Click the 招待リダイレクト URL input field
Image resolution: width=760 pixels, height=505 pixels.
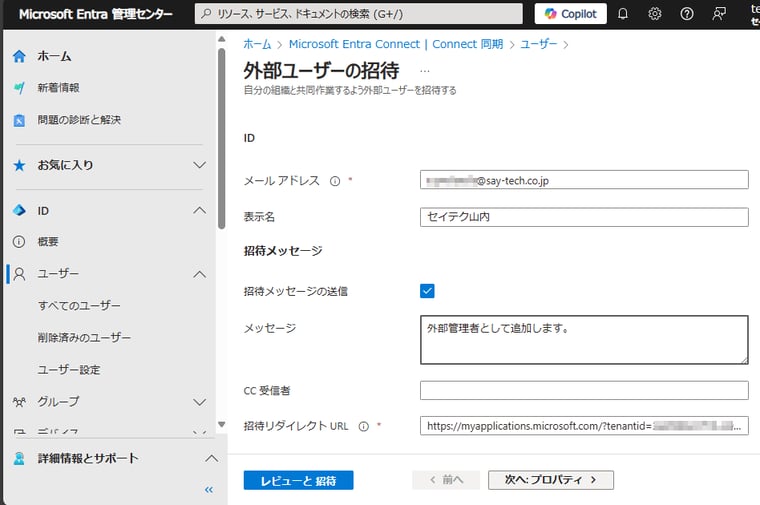point(584,426)
